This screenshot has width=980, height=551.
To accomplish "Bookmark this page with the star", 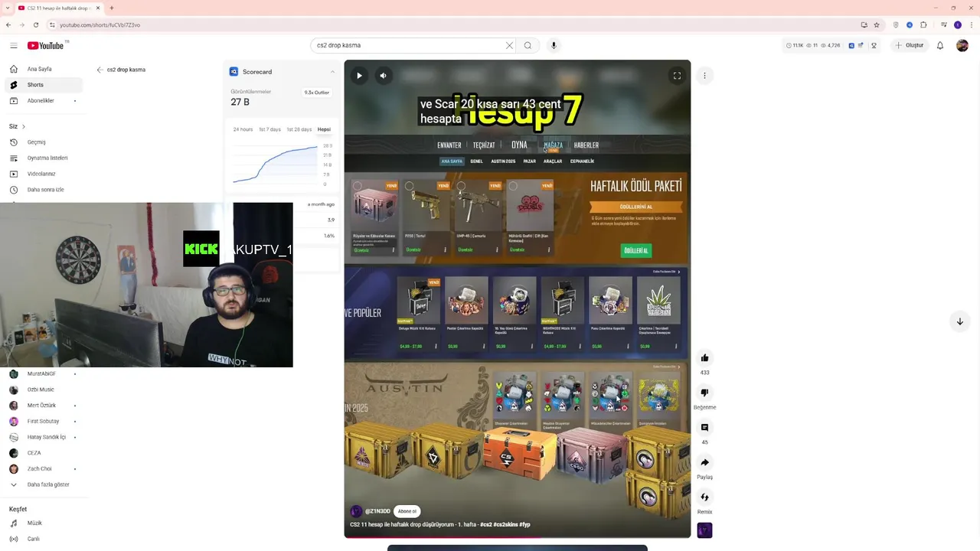I will [x=877, y=24].
